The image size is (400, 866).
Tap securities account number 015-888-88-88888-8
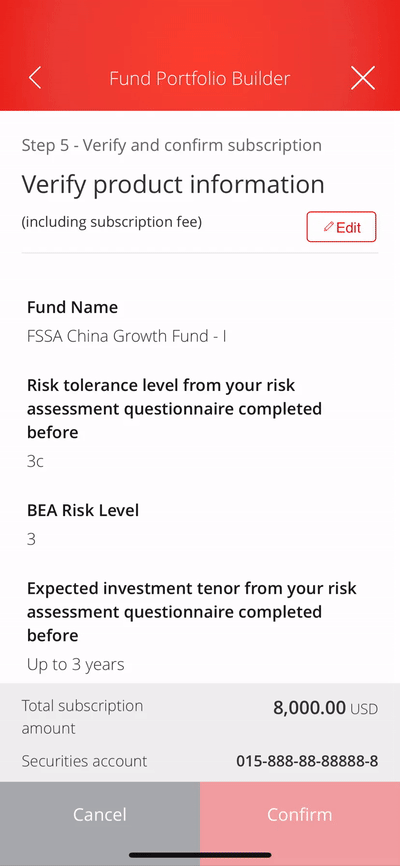(x=307, y=761)
